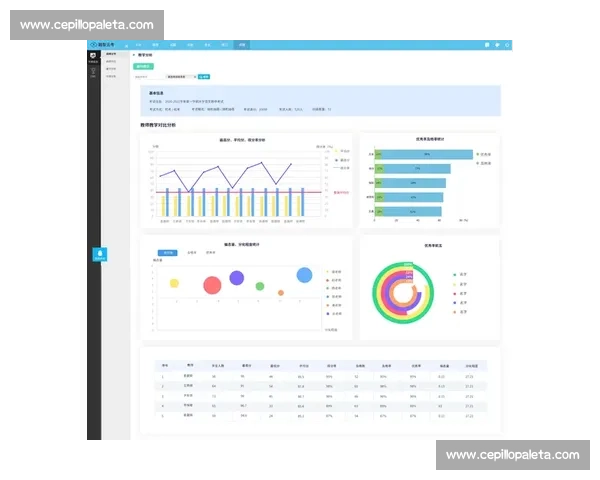Image resolution: width=600 pixels, height=480 pixels.
Task: Click the first white icon in the header's right corner
Action: point(486,45)
